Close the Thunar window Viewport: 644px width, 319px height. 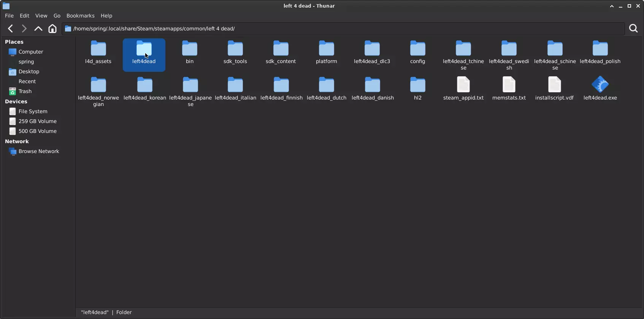pos(638,6)
